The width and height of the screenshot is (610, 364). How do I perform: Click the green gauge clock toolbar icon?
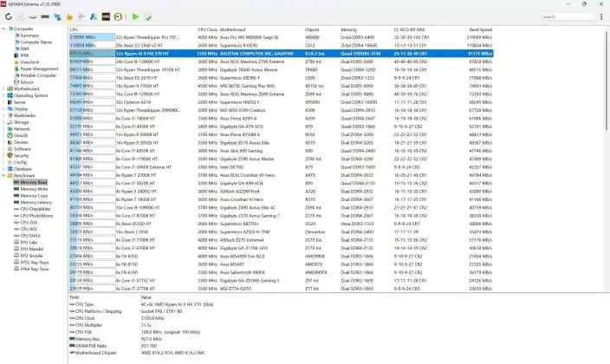coord(118,16)
